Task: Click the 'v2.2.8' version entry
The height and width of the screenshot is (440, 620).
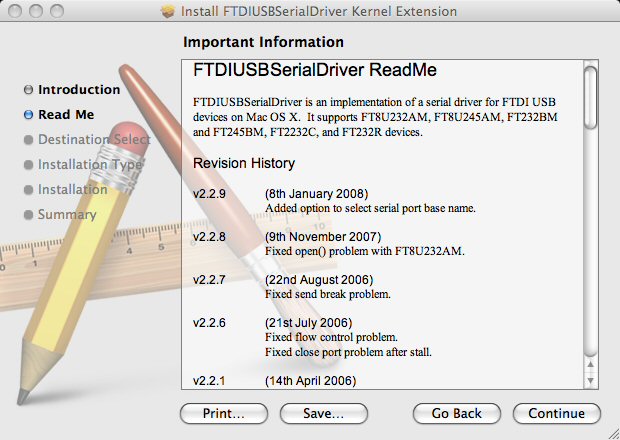Action: pyautogui.click(x=209, y=237)
